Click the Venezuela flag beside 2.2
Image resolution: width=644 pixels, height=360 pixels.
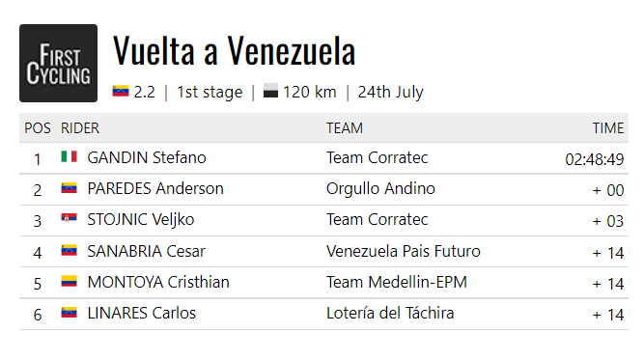coord(121,91)
